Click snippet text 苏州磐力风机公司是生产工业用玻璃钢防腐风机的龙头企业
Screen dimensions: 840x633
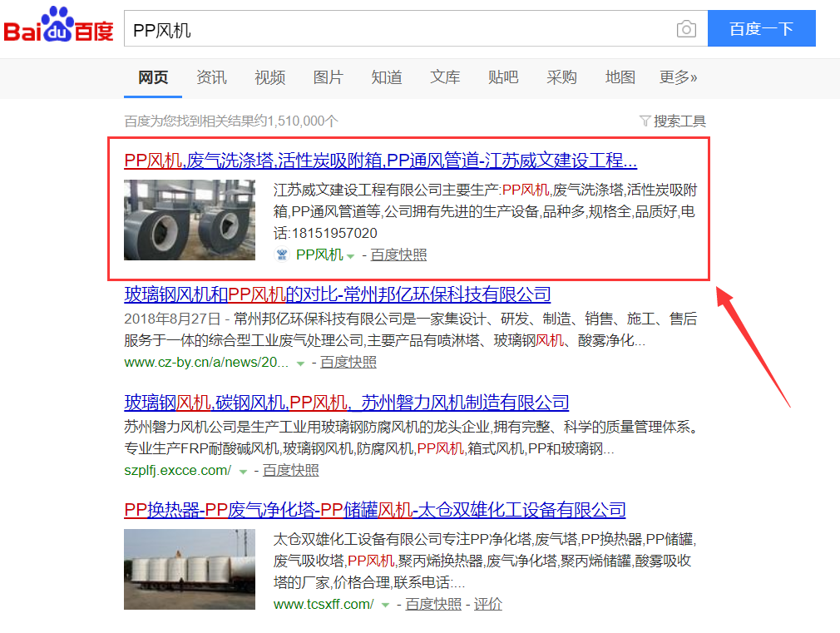307,428
